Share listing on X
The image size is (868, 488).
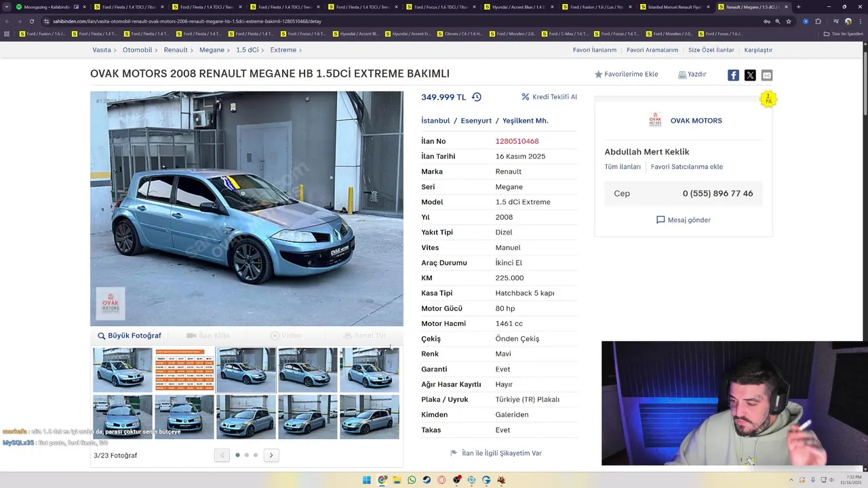click(x=750, y=75)
